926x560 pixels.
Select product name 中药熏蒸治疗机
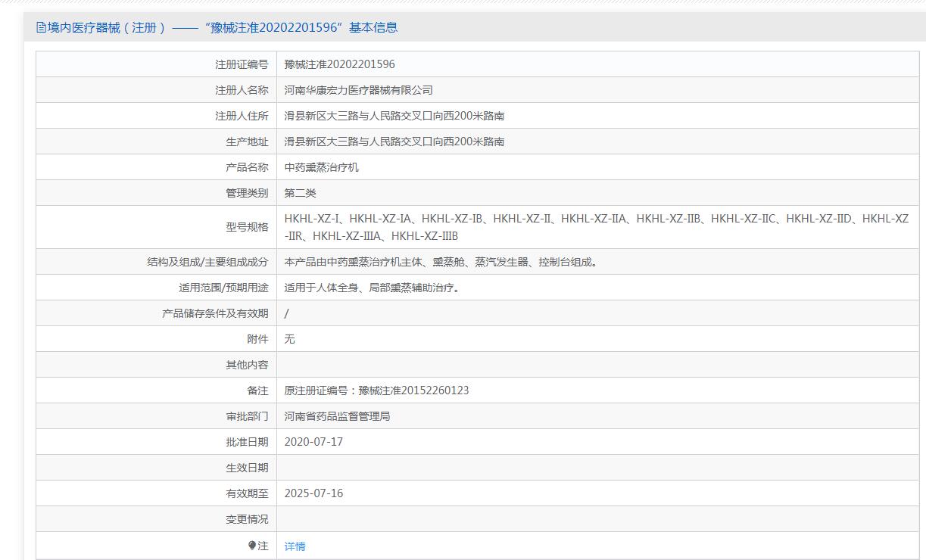(x=321, y=167)
